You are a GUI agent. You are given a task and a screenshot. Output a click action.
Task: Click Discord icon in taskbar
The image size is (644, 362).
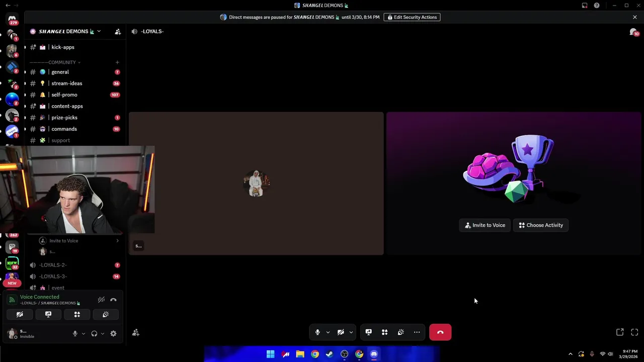click(x=374, y=354)
